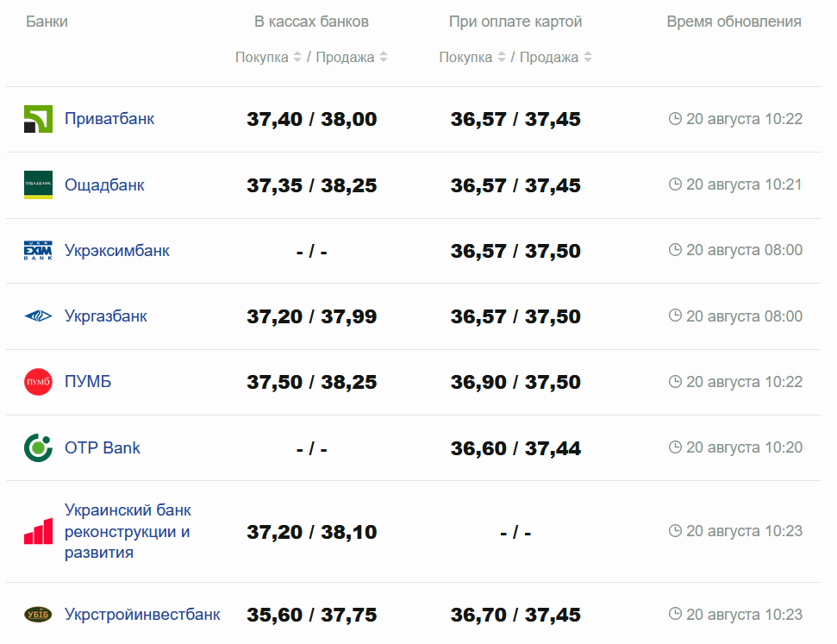Viewport: 837px width, 644px height.
Task: Click the Укрстройинвестбанк logo icon
Action: coord(38,615)
